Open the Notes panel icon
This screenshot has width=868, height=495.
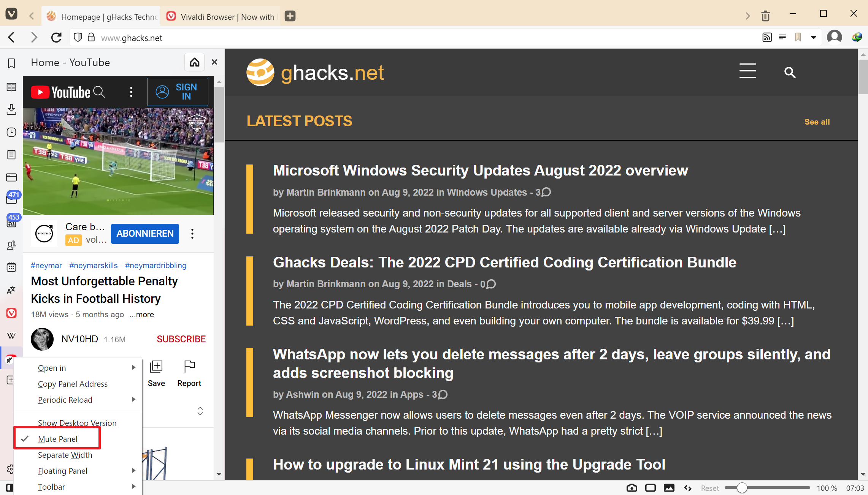click(x=11, y=155)
